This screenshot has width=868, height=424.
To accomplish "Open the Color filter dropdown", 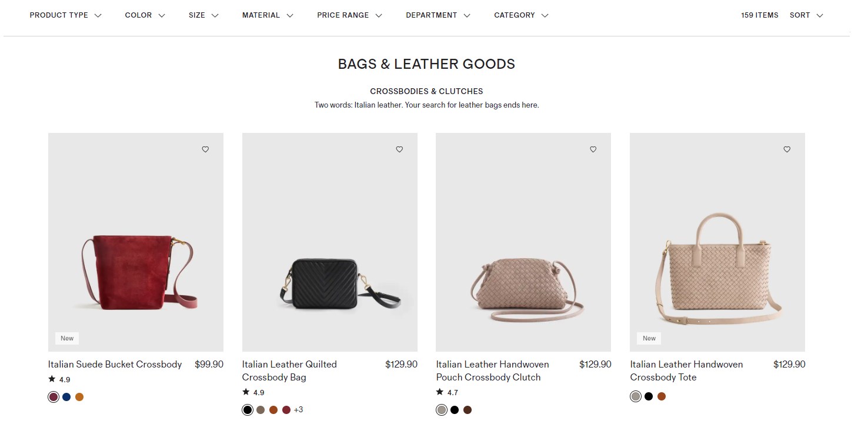I will [145, 15].
